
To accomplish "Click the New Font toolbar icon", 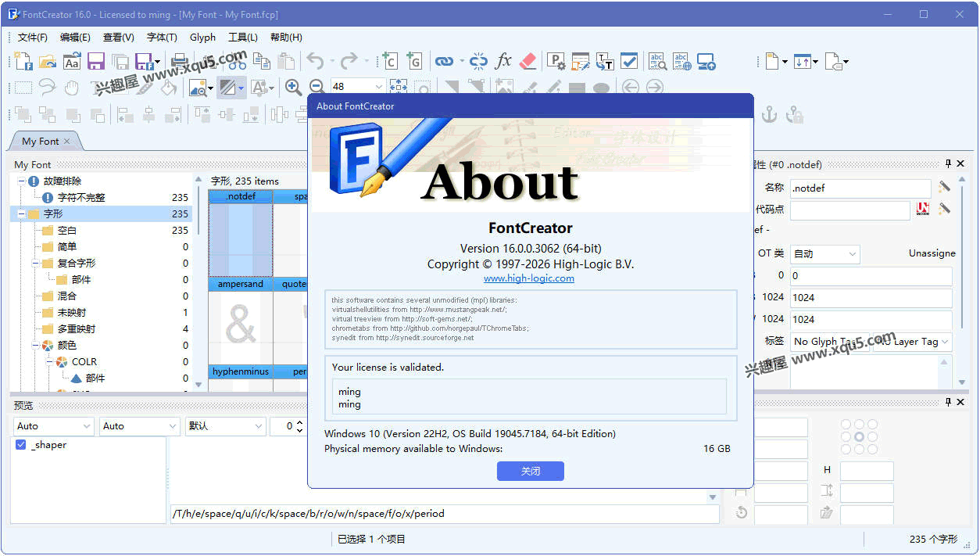I will click(x=23, y=62).
